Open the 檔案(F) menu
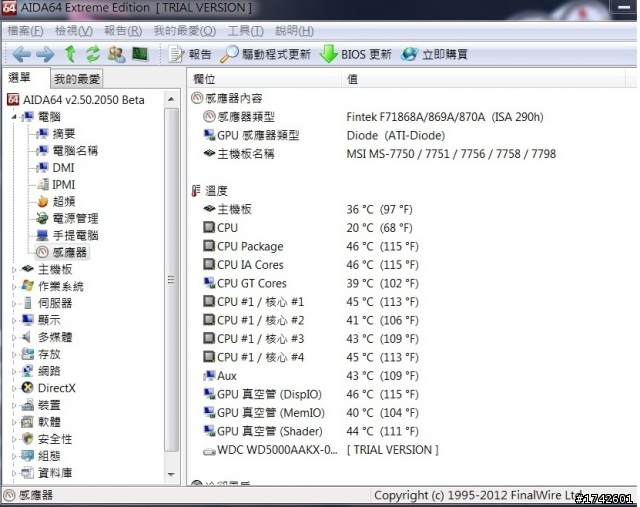Image resolution: width=640 pixels, height=507 pixels. pyautogui.click(x=25, y=31)
